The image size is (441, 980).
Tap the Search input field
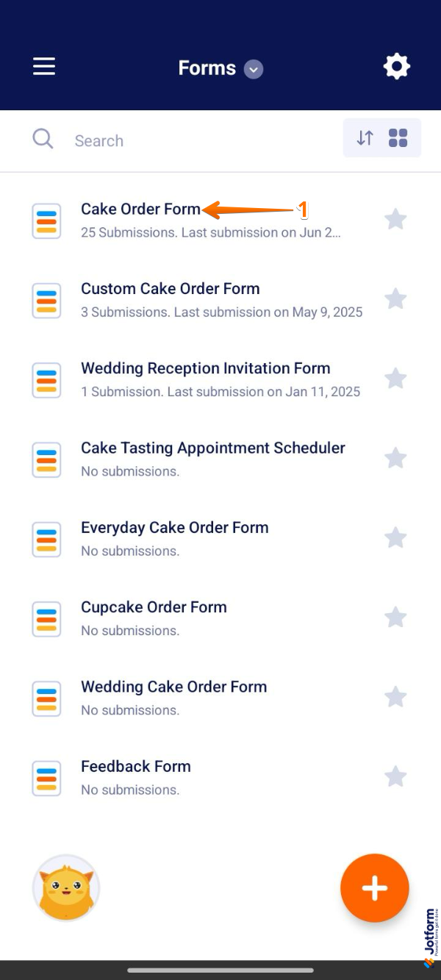pyautogui.click(x=147, y=140)
